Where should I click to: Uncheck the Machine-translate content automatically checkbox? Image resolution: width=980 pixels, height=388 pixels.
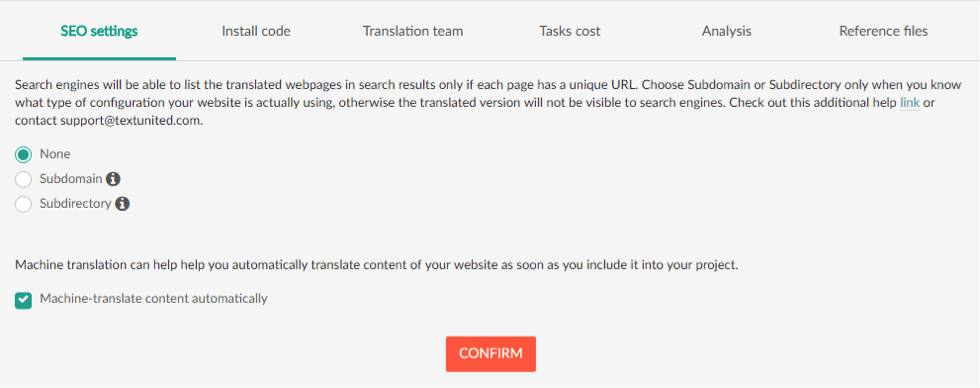[23, 301]
